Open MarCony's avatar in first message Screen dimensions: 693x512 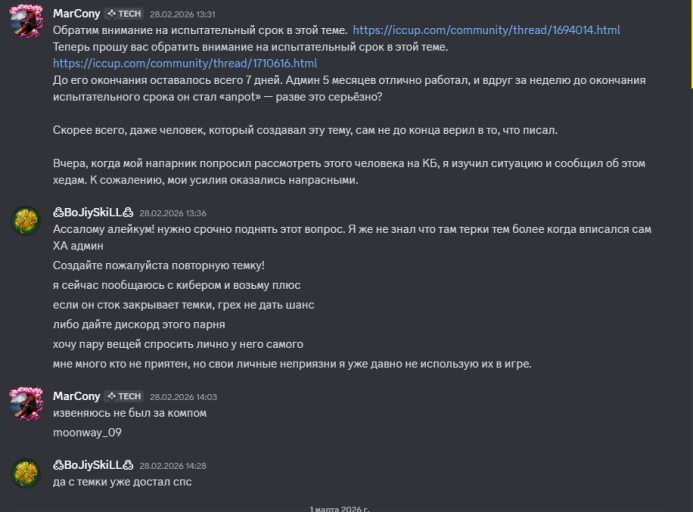point(26,21)
